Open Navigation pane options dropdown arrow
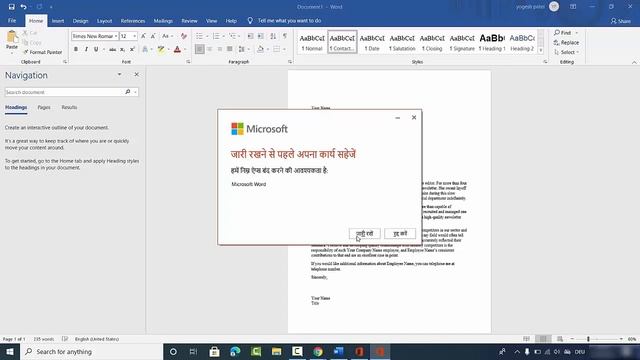The image size is (640, 360). (119, 75)
